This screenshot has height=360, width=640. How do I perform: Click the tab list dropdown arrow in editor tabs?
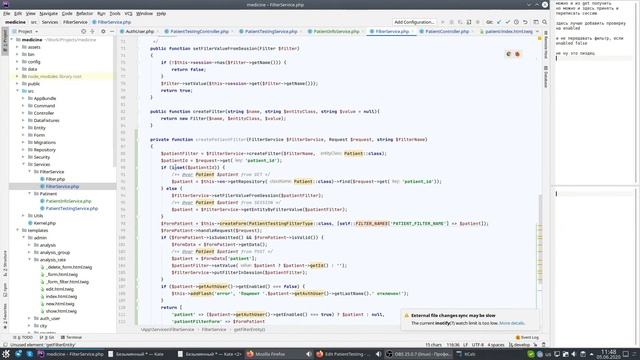tap(537, 31)
